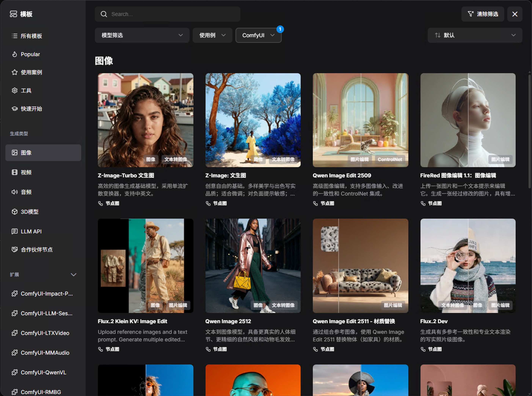Click the ComfyUI-LTXVideo puzzle-piece icon
Screen dimensions: 532x396
[x=15, y=333]
